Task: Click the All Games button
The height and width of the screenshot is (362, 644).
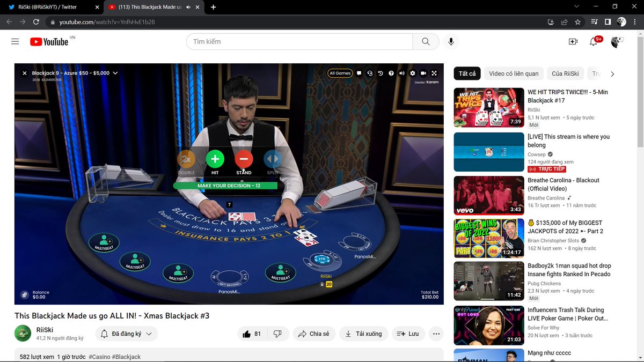Action: [340, 73]
